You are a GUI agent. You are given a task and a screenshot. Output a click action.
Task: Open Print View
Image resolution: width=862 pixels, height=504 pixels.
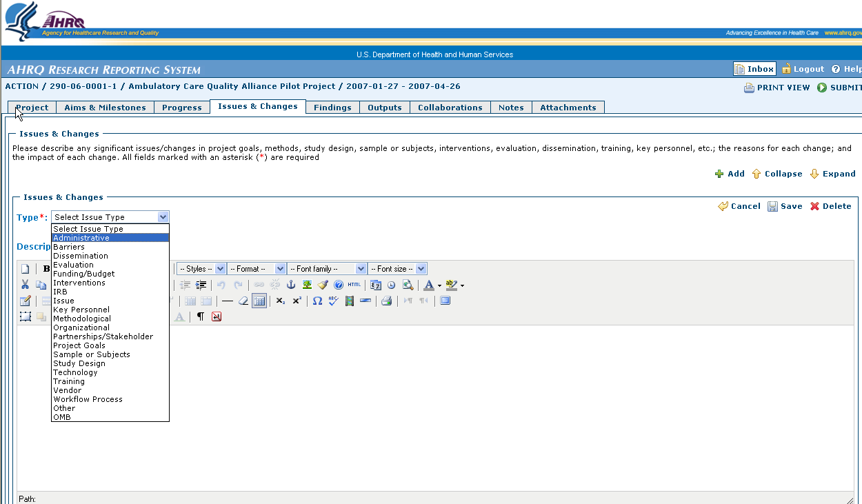(x=777, y=88)
